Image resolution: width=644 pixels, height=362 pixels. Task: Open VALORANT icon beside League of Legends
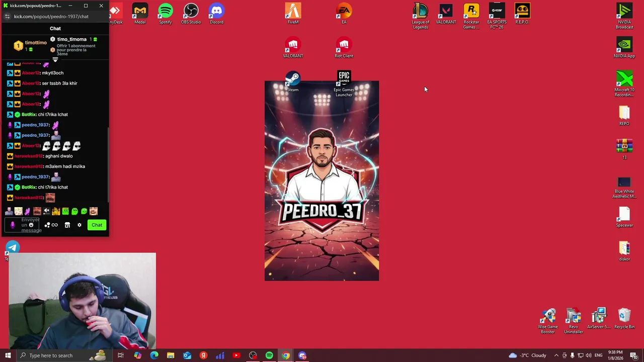pos(446,14)
